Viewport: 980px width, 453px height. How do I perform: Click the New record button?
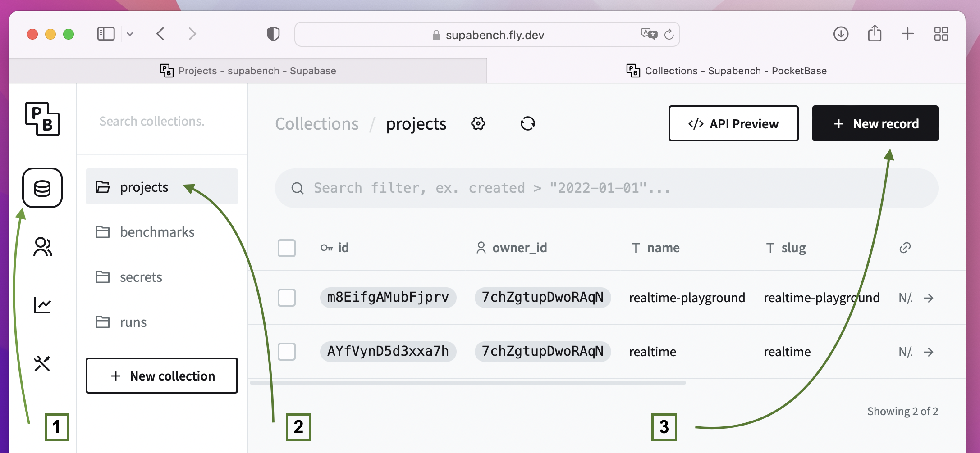click(875, 123)
